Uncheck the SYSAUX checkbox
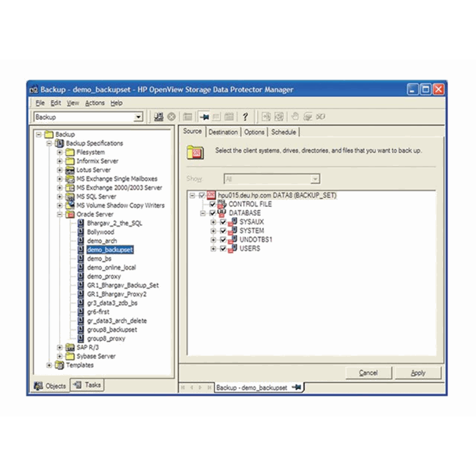Image resolution: width=476 pixels, height=476 pixels. (x=223, y=222)
